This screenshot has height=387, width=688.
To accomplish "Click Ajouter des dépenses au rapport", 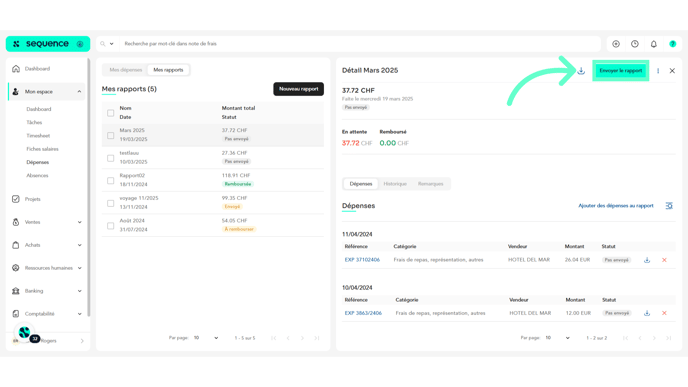I will click(616, 206).
